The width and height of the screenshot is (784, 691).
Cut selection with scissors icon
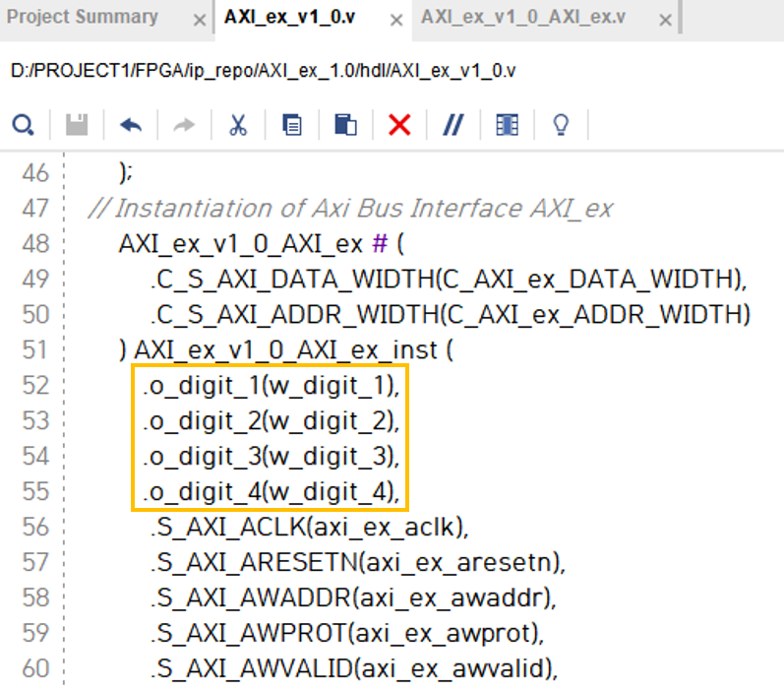(238, 125)
